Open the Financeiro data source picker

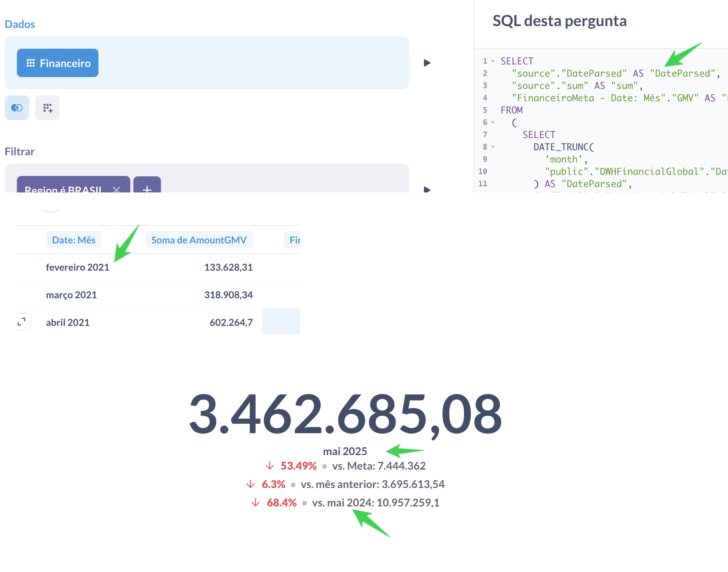pos(57,63)
